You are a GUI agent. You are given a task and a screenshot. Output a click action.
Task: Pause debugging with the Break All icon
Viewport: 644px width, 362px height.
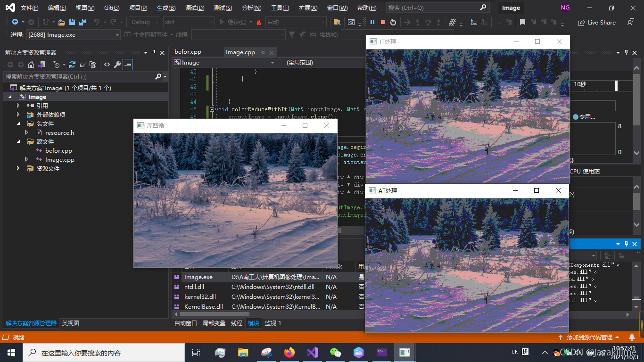(372, 22)
